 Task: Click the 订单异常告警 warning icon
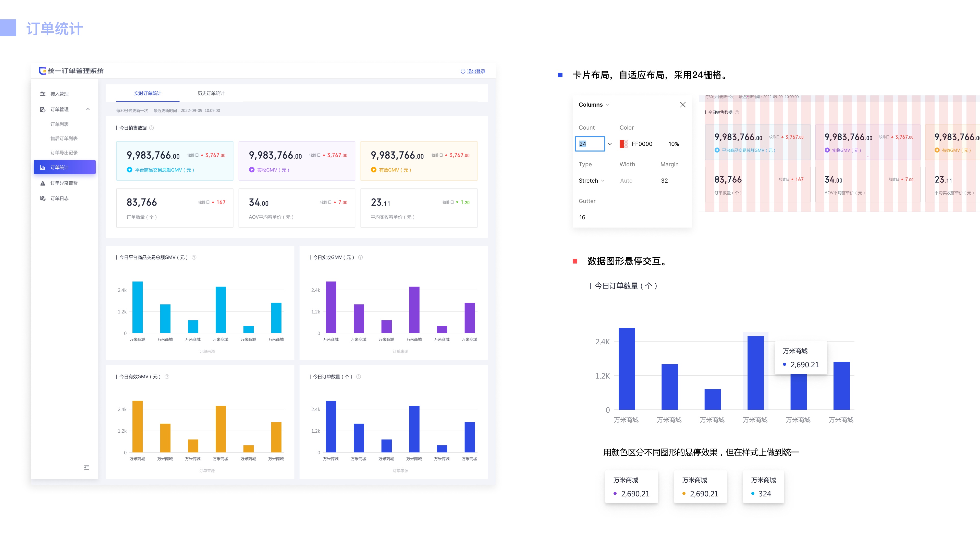point(43,183)
